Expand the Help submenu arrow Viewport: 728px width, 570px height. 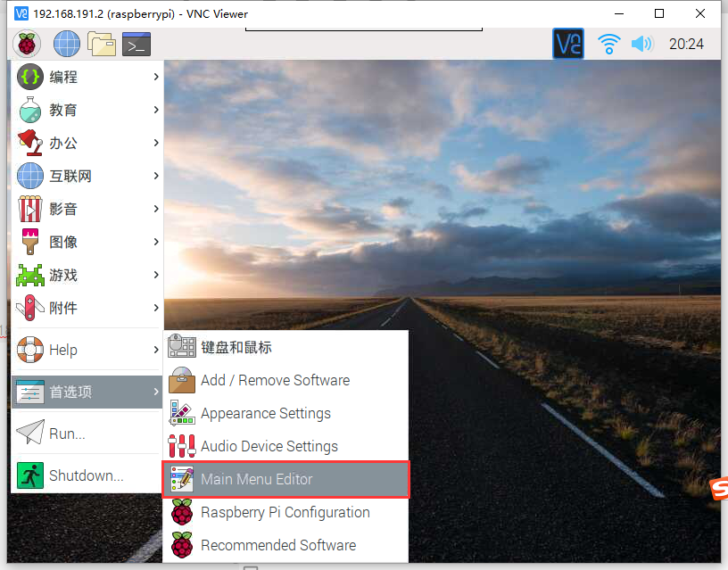(x=156, y=350)
